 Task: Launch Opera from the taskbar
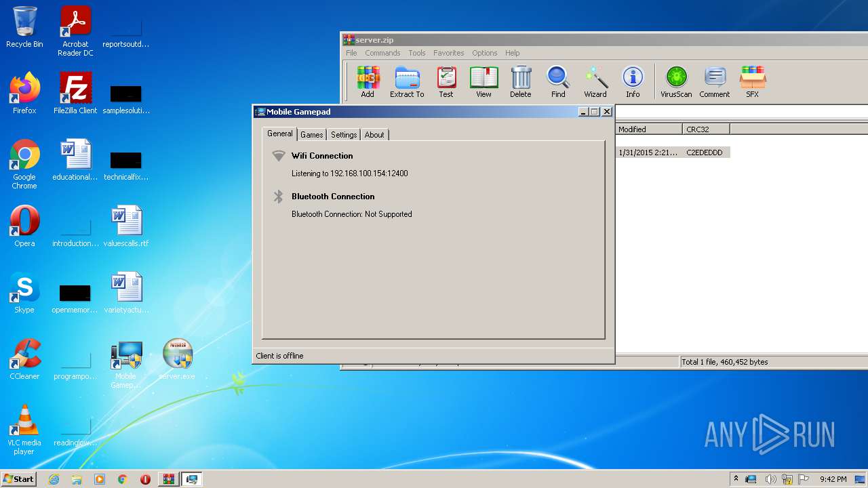[145, 479]
